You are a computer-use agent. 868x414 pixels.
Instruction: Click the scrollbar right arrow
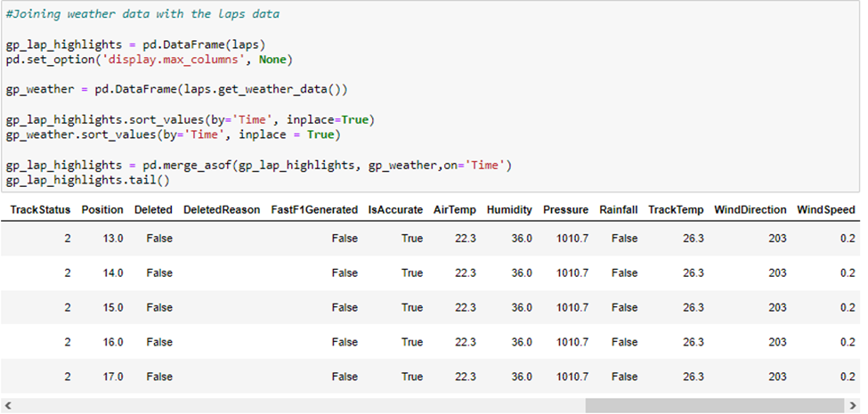coord(853,405)
